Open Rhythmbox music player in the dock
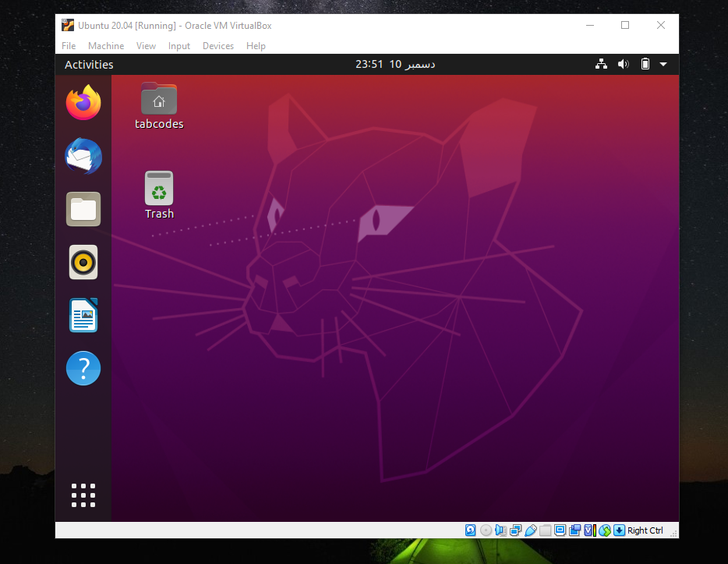 pyautogui.click(x=83, y=262)
